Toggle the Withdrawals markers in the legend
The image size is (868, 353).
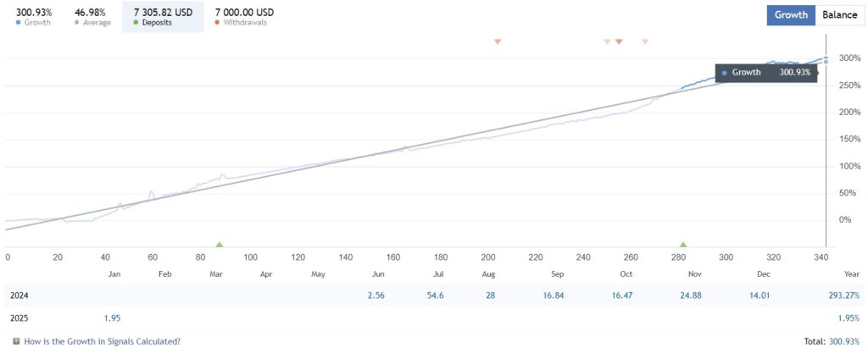[x=244, y=17]
